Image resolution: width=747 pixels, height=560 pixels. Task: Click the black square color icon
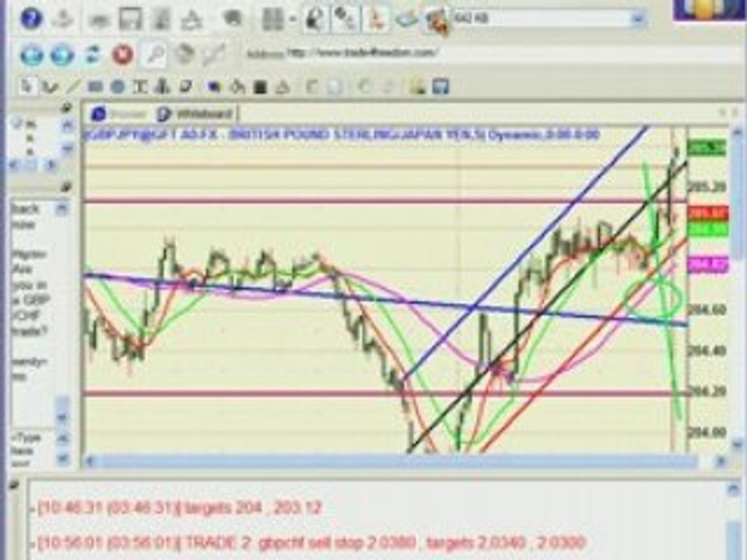coord(260,87)
